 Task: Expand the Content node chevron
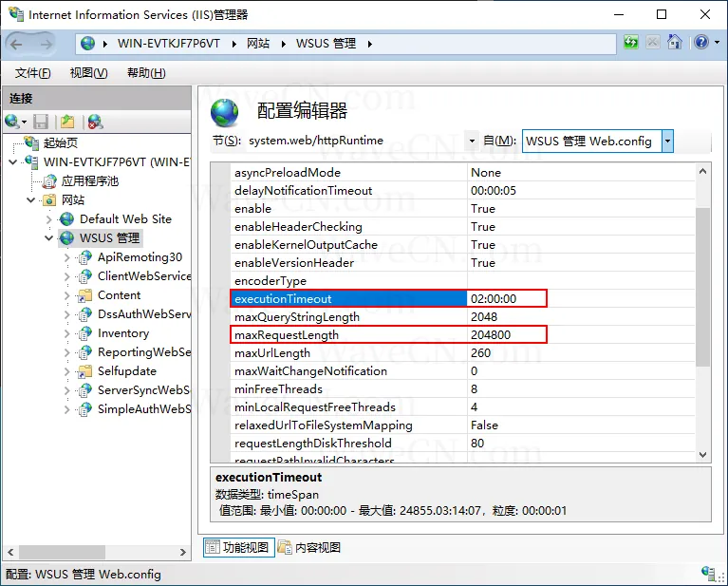pos(66,295)
